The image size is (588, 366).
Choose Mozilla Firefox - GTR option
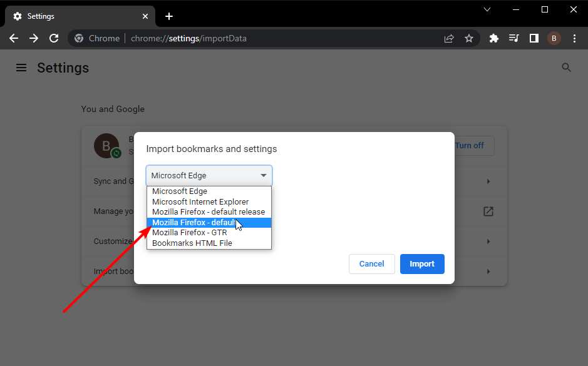pyautogui.click(x=209, y=233)
